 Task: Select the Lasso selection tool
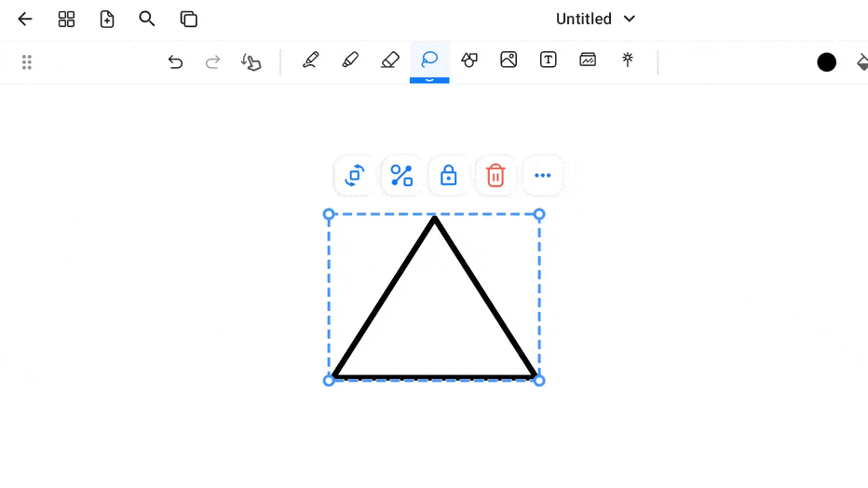[429, 60]
